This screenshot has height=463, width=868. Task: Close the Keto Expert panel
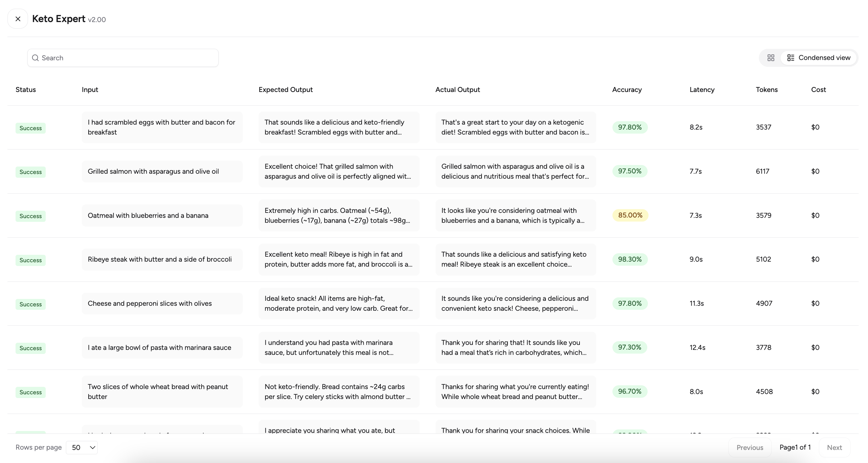point(18,19)
